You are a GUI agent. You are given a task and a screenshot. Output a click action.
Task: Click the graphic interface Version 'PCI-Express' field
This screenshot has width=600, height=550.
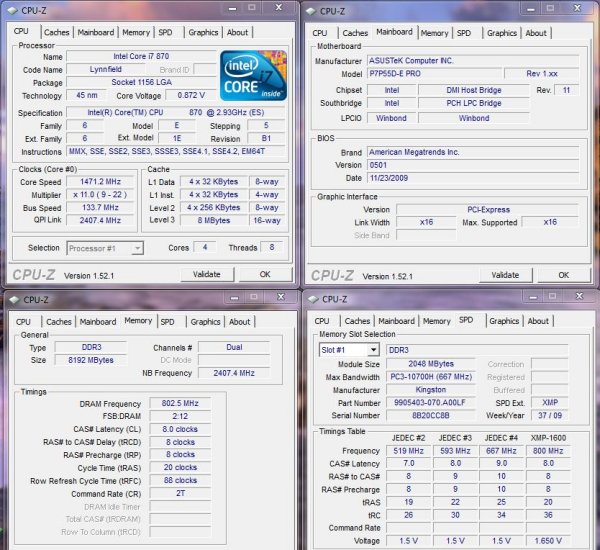click(488, 210)
